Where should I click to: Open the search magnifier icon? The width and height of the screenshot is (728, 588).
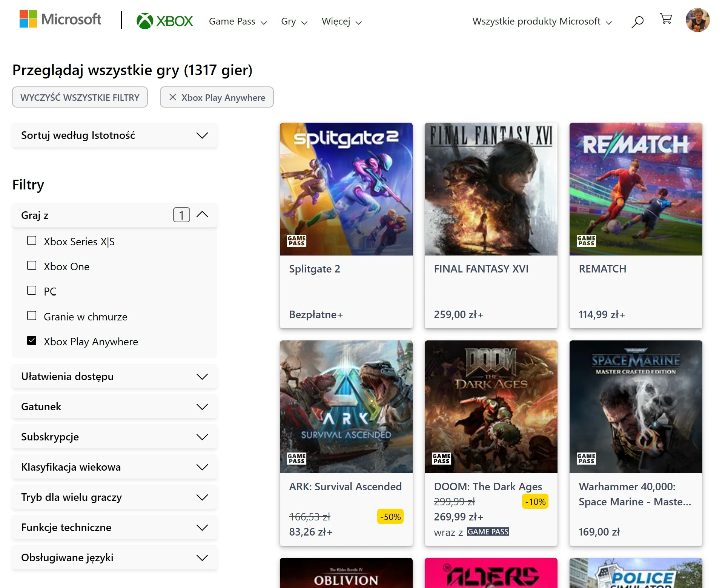tap(637, 22)
